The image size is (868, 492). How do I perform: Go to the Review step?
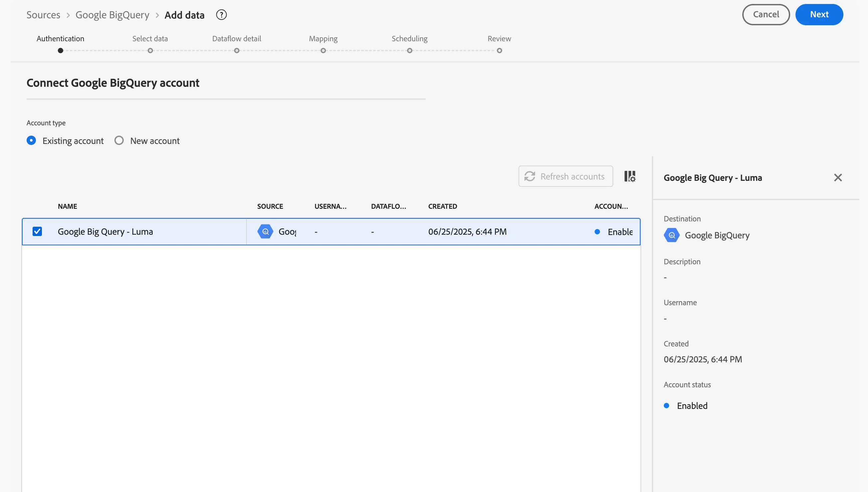tap(499, 39)
